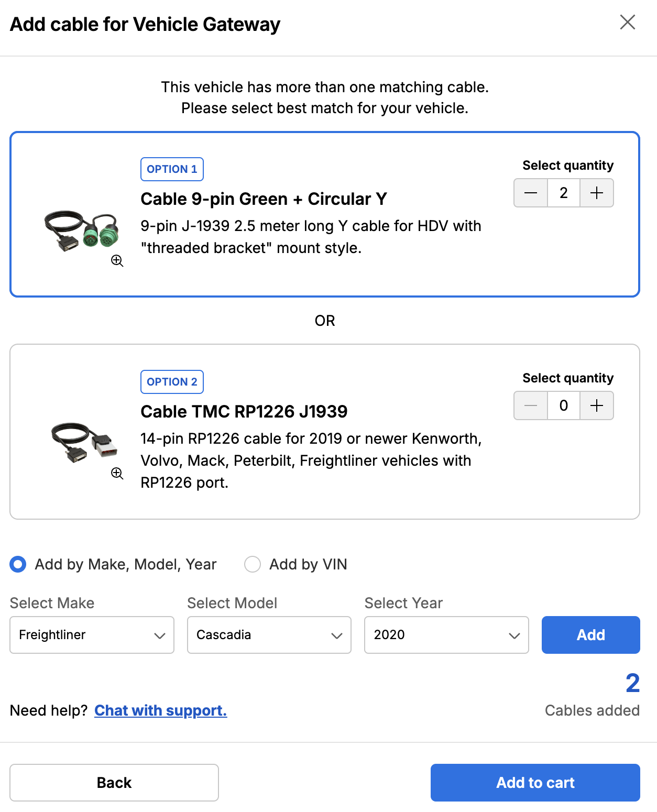Select Add by Make, Model, Year
Image resolution: width=657 pixels, height=812 pixels.
[18, 564]
